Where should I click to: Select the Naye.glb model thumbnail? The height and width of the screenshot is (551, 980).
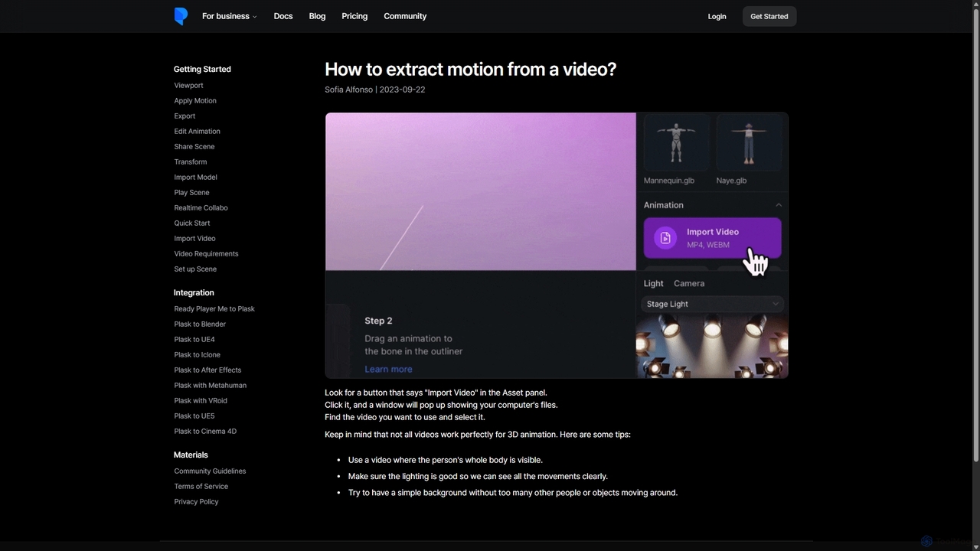749,142
